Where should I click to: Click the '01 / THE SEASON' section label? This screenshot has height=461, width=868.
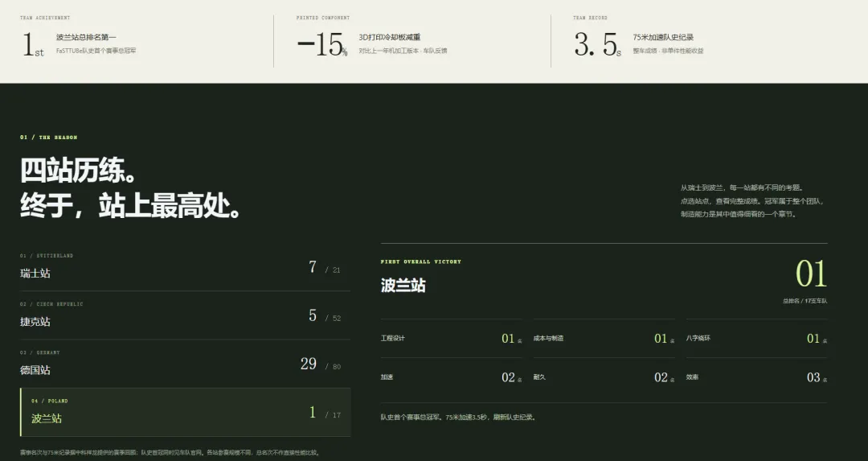coord(49,138)
